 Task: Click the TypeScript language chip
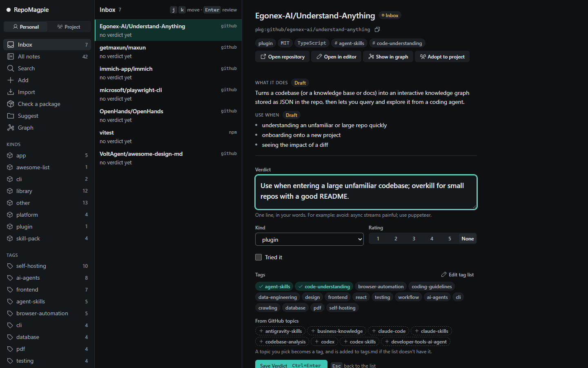tap(312, 43)
